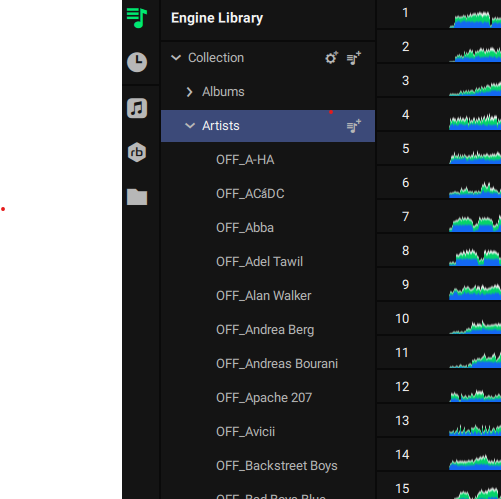Select artist OFF_Andrea Berg
This screenshot has height=499, width=501.
pos(265,330)
